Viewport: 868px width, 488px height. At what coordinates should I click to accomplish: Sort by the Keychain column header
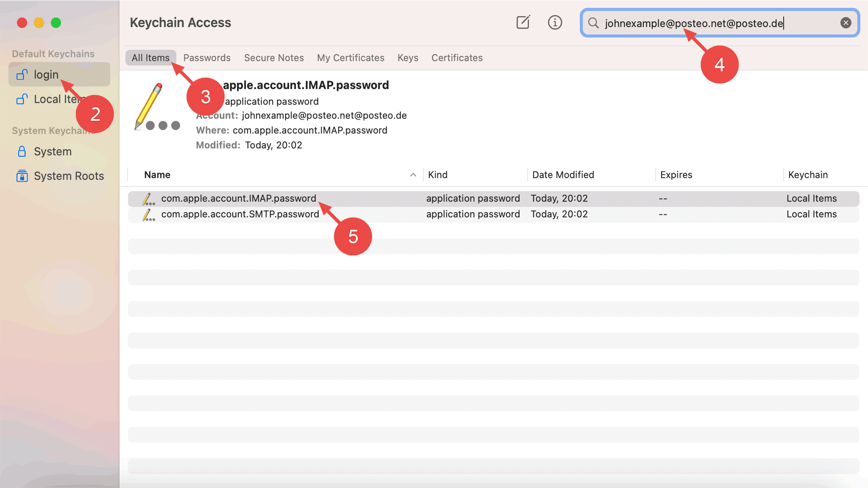[808, 175]
